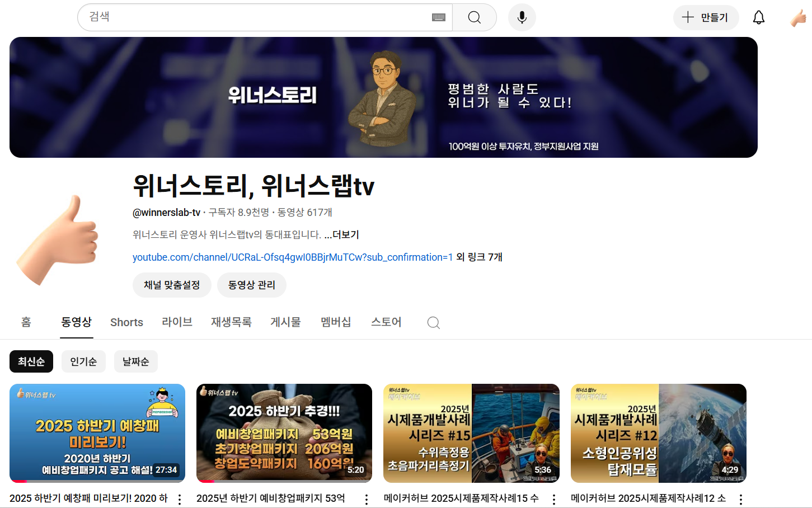Play the 2025 하반기 추경 thumbnail

tap(284, 433)
